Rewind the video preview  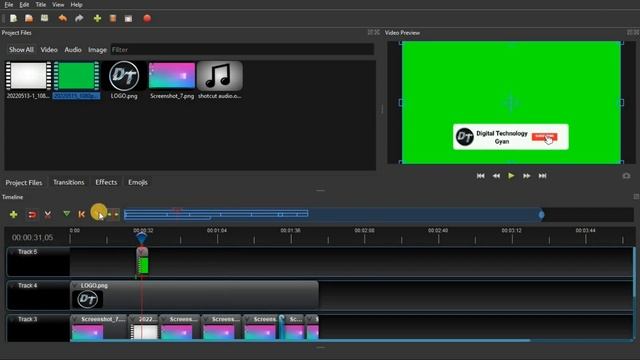496,176
